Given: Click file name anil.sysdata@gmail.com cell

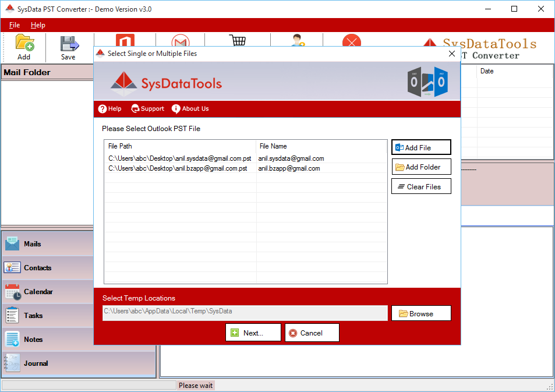Looking at the screenshot, I should tap(291, 158).
